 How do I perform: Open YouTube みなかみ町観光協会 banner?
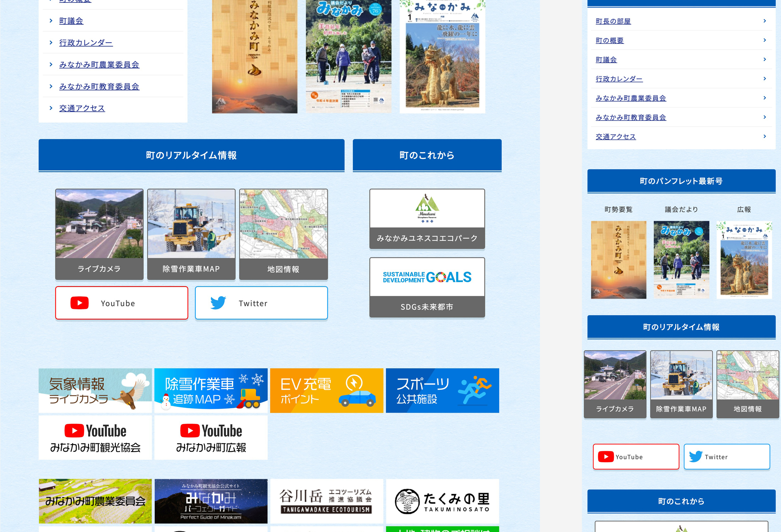click(x=95, y=438)
